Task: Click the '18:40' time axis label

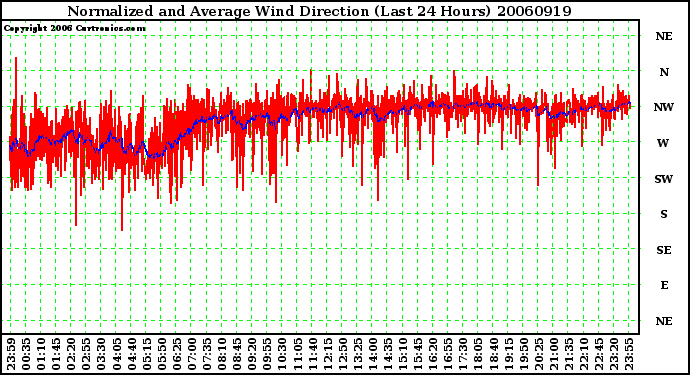Action: pyautogui.click(x=493, y=354)
